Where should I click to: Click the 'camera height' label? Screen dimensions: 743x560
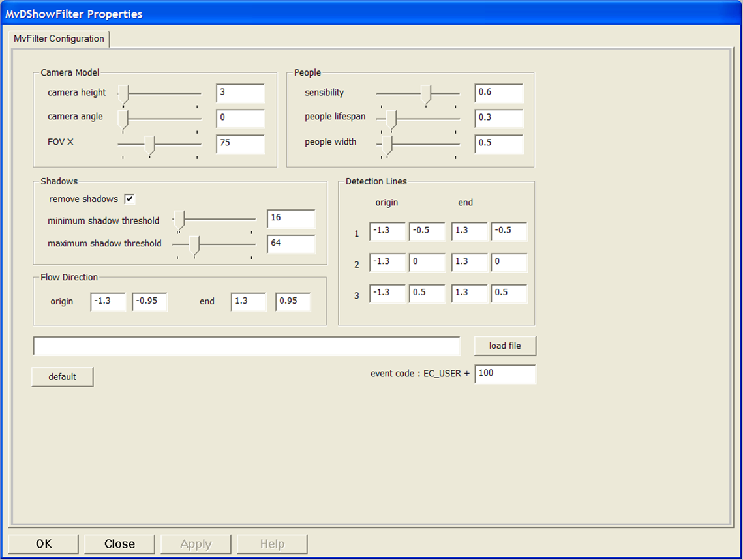coord(77,93)
